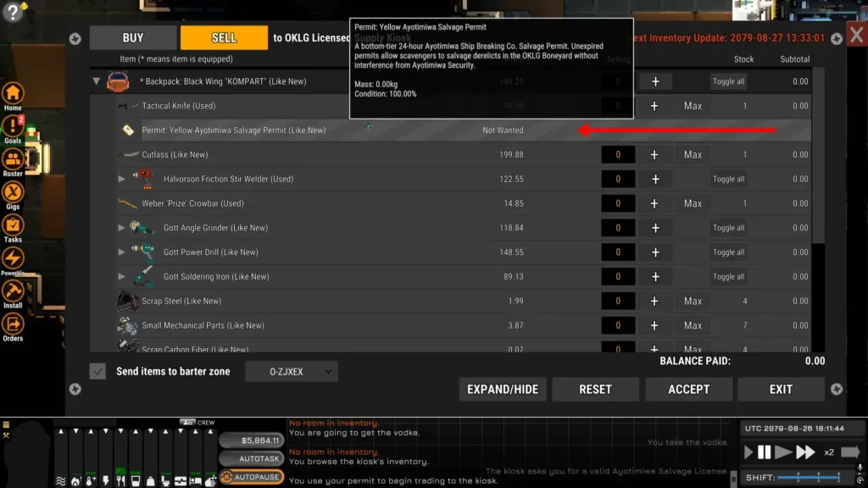Image resolution: width=868 pixels, height=488 pixels.
Task: Open the Home sidebar icon
Action: pyautogui.click(x=13, y=93)
